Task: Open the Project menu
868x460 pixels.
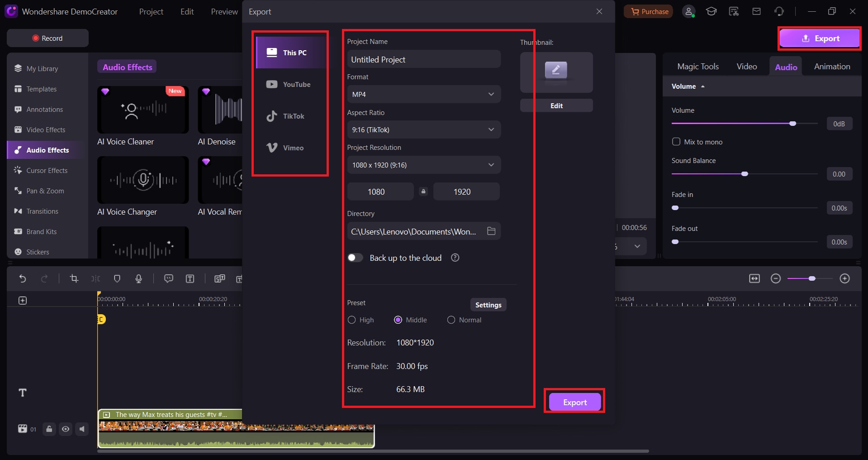Action: (x=151, y=12)
